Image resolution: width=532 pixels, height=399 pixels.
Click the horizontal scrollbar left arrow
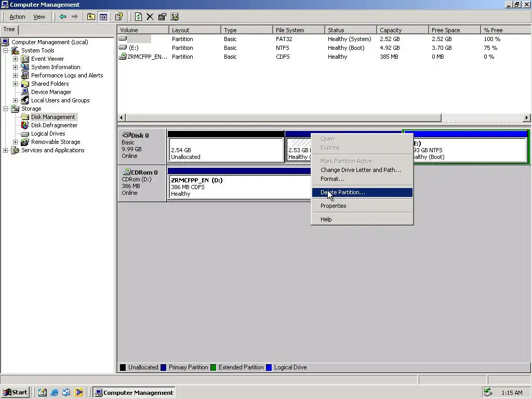[122, 118]
